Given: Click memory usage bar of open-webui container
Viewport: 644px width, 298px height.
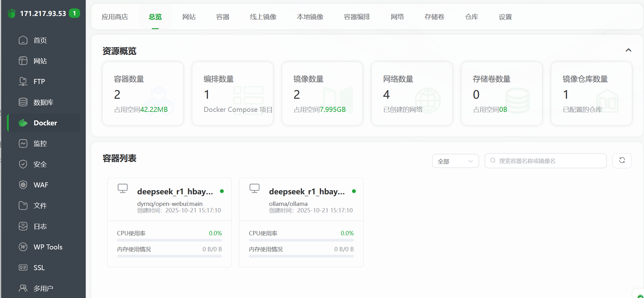Looking at the screenshot, I should [169, 256].
